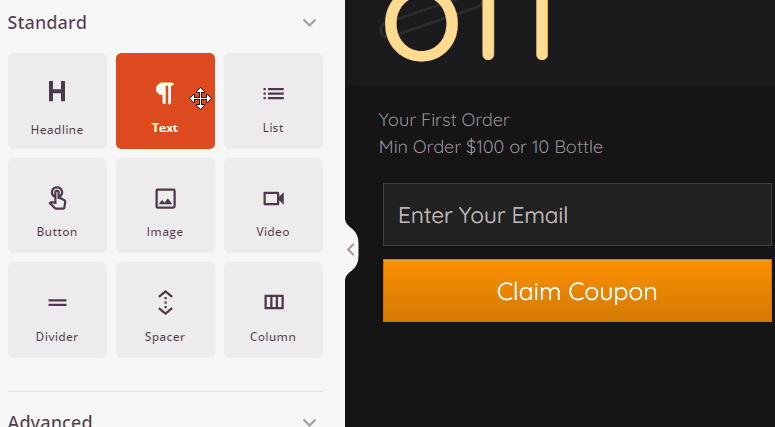This screenshot has height=427, width=775.
Task: Click the Text block paragraph icon
Action: click(x=165, y=93)
